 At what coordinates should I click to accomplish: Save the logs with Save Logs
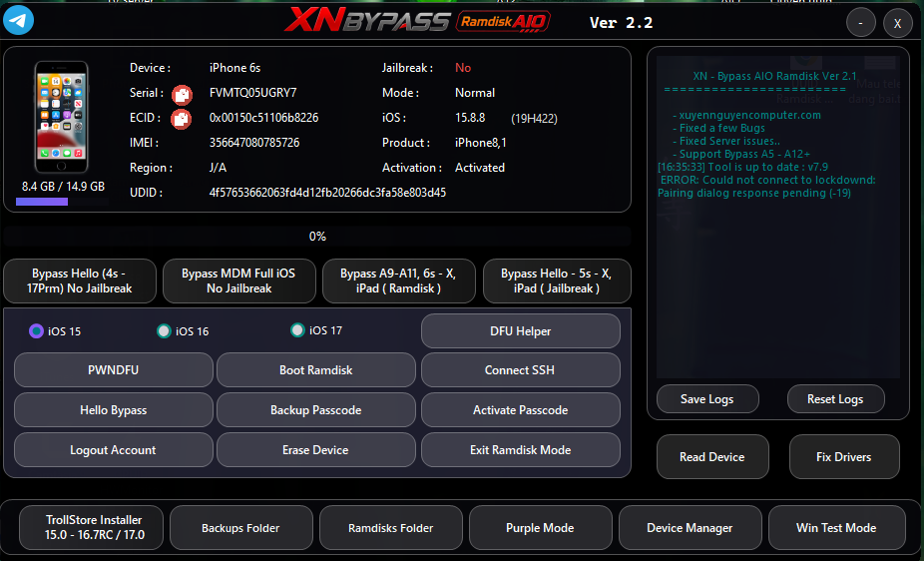tap(707, 399)
